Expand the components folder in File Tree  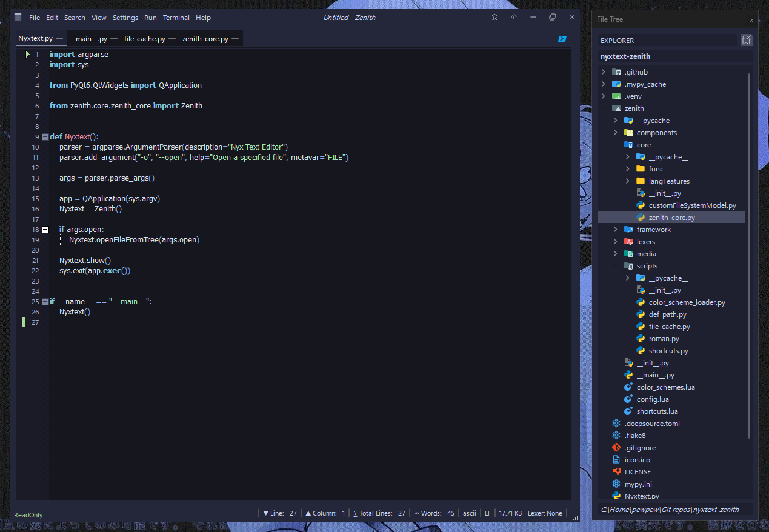[615, 132]
